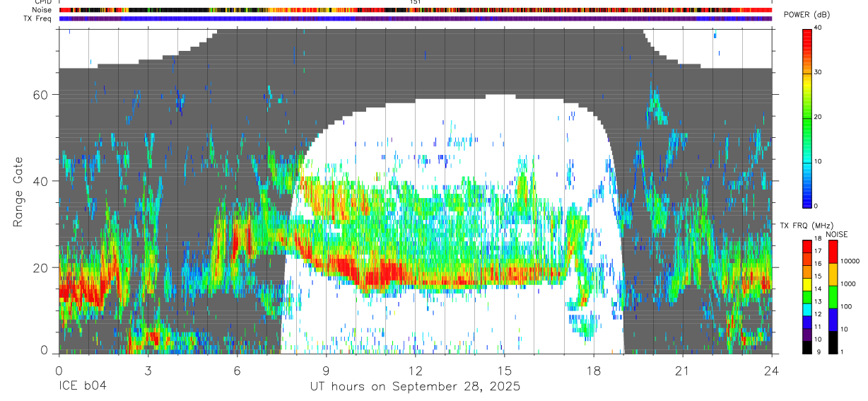Click the 40 tick on POWER scale
868x401 pixels.
pos(818,28)
